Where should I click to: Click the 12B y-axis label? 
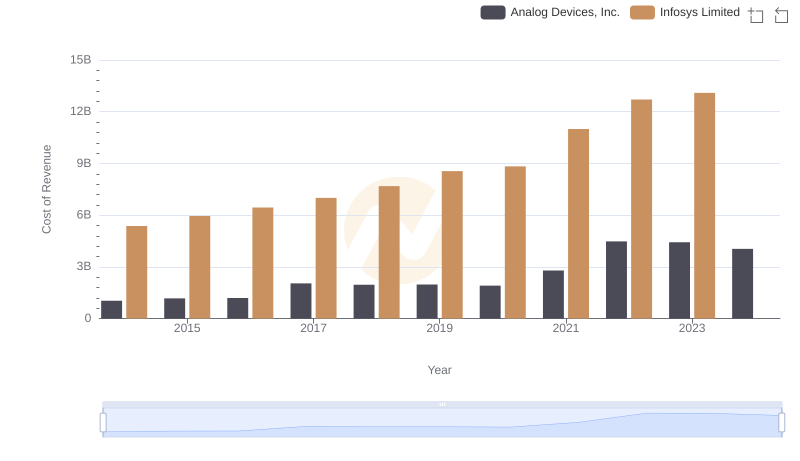pos(81,111)
